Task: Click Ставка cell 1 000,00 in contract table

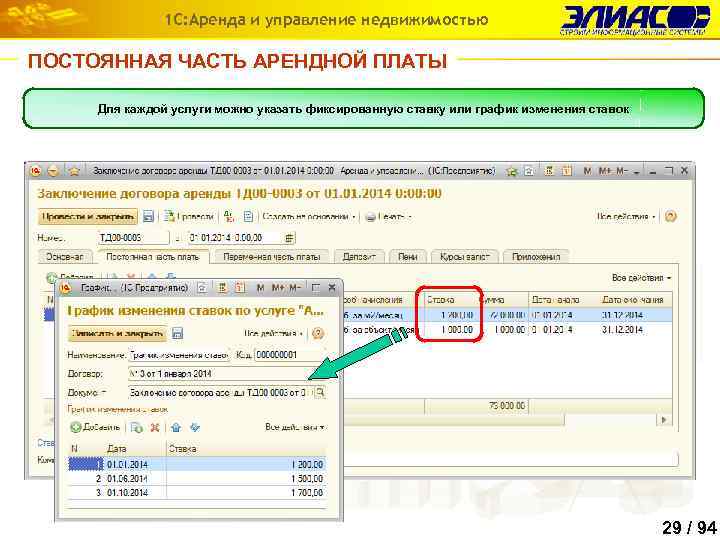Action: pos(457,330)
